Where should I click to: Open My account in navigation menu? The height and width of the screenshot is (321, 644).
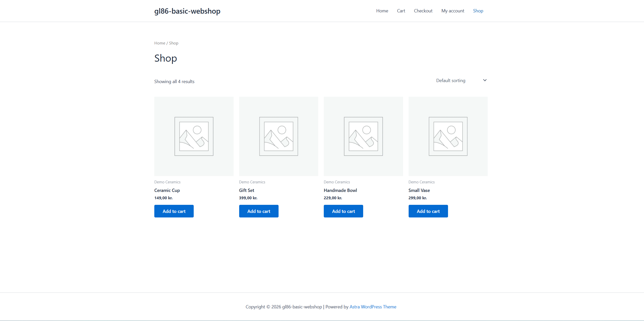(453, 11)
